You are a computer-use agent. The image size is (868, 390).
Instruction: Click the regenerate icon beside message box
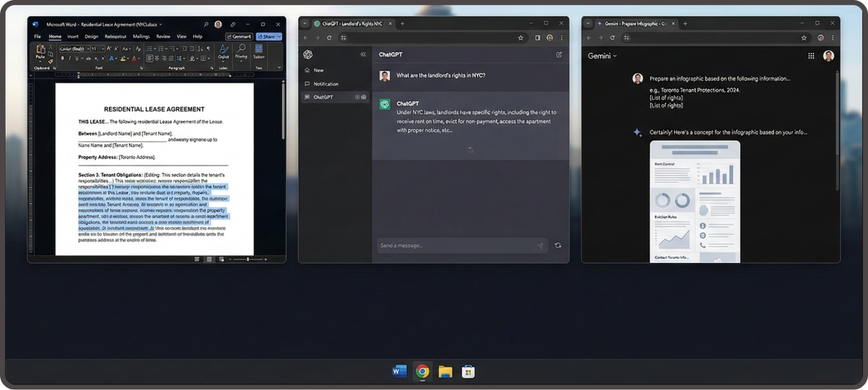[558, 245]
